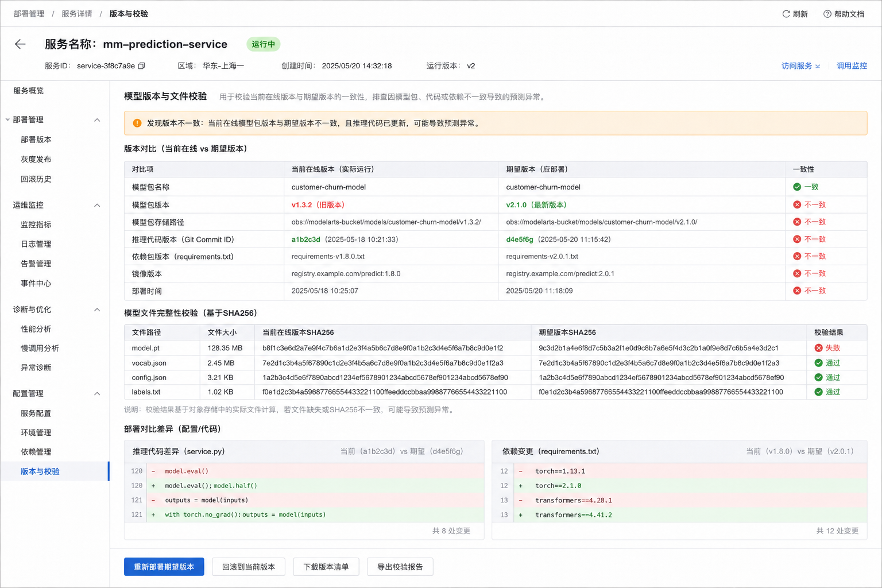
Task: Click red failure icon for model.pt
Action: [819, 348]
